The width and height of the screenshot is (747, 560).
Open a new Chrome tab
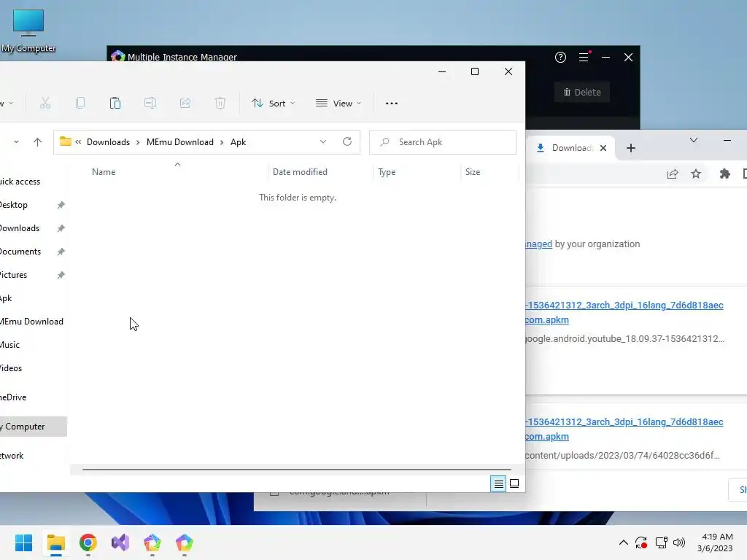click(631, 148)
